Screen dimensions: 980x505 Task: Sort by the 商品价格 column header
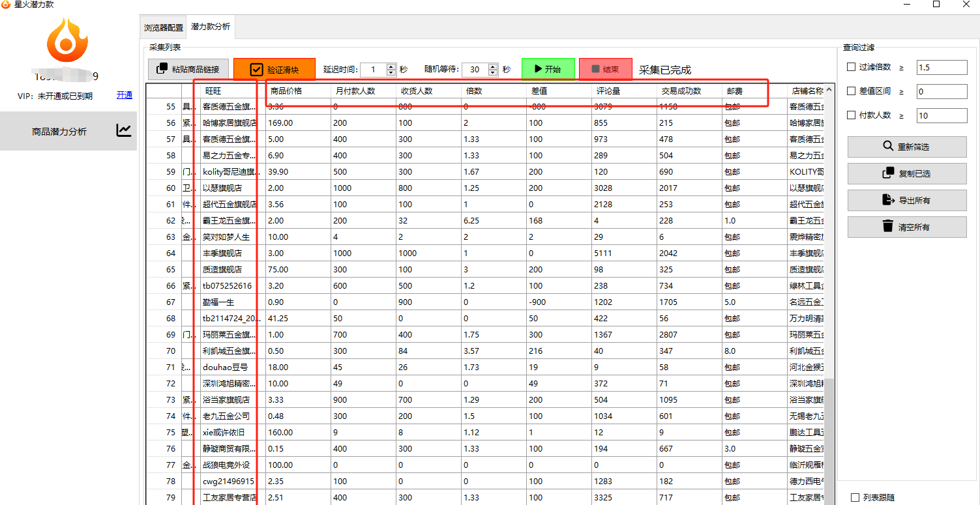[x=298, y=91]
